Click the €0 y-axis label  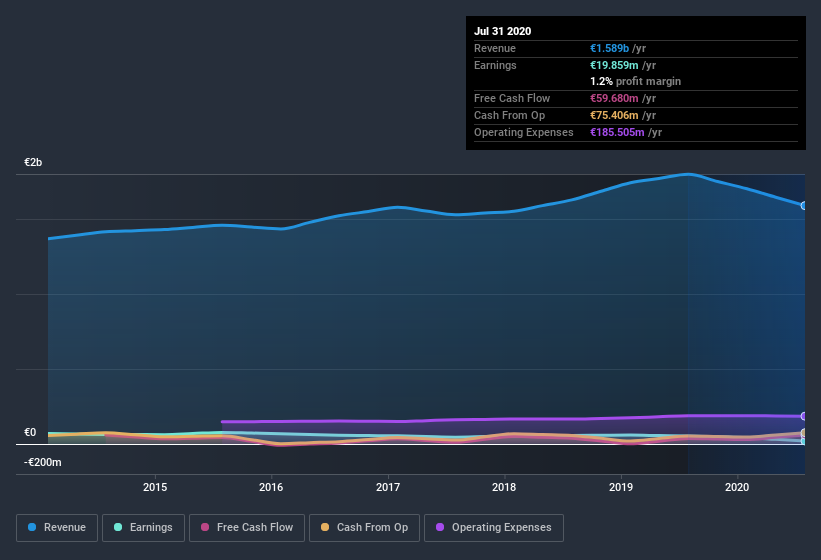click(x=30, y=432)
